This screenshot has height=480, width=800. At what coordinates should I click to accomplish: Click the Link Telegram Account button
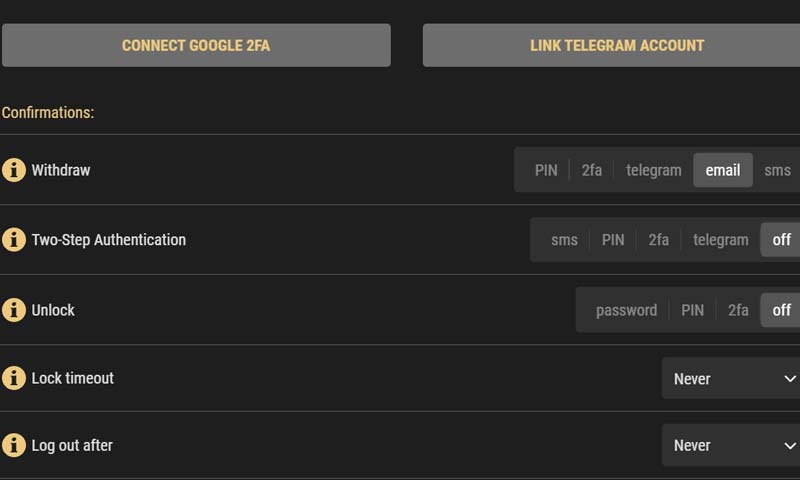616,45
